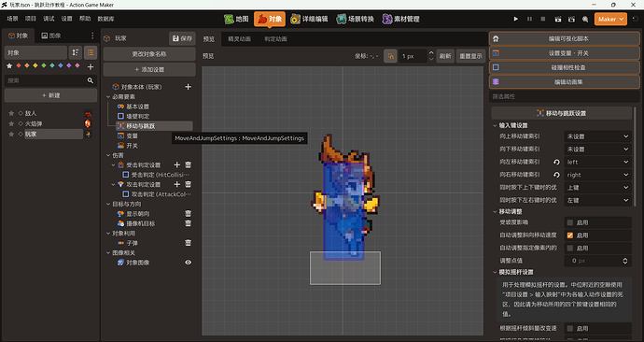Viewport: 644px width, 342px height.
Task: Reset 向左移动键索引 with revert icon
Action: pos(556,162)
